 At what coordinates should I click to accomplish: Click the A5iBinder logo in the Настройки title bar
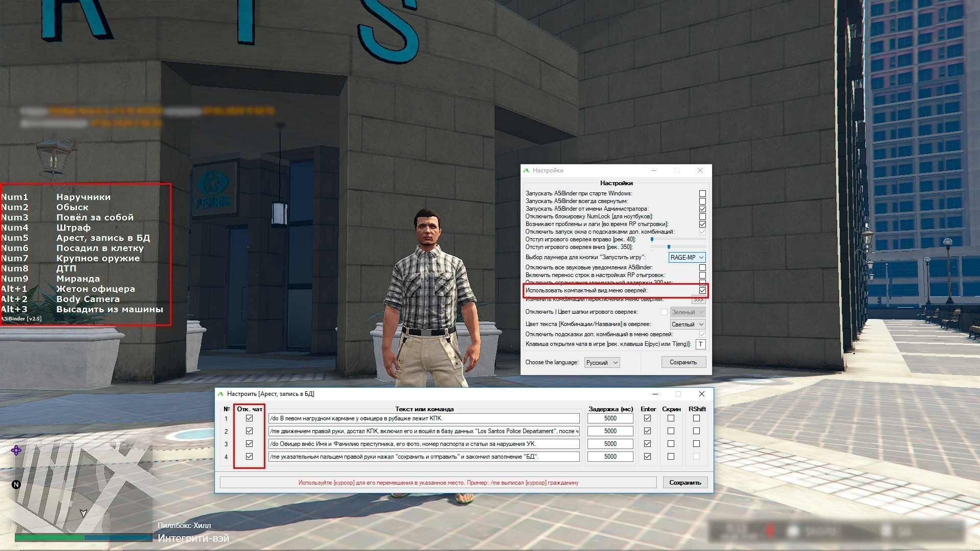(526, 170)
